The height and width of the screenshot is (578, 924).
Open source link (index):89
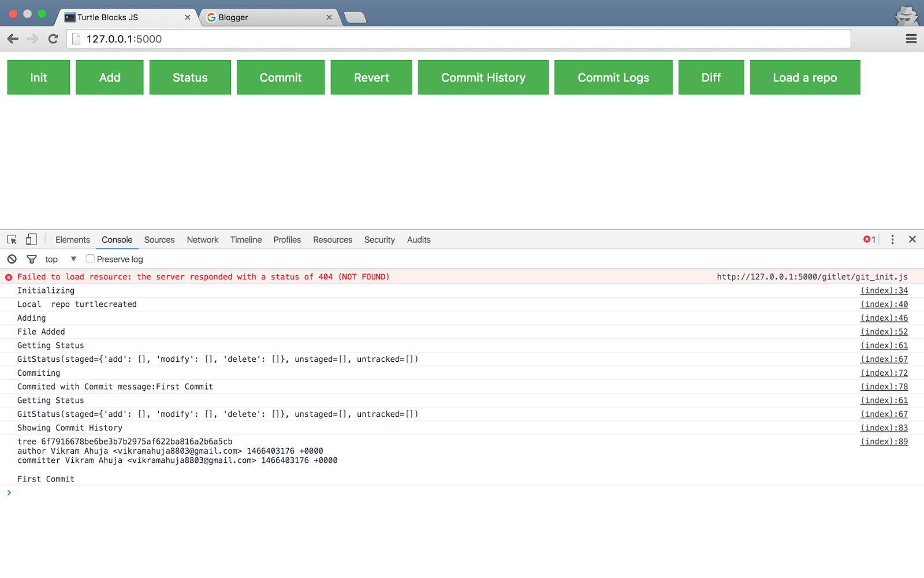[884, 442]
